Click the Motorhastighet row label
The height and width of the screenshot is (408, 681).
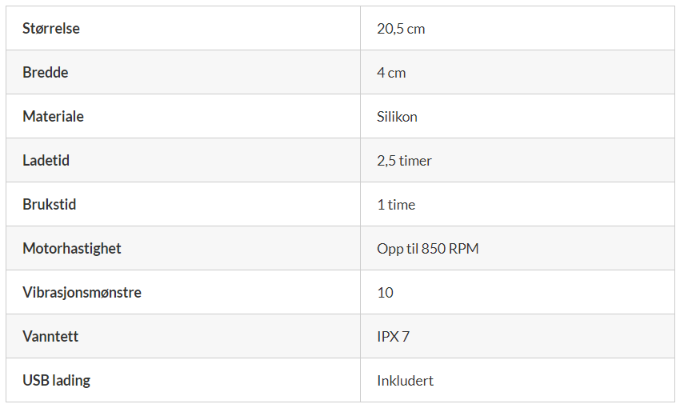pos(72,248)
